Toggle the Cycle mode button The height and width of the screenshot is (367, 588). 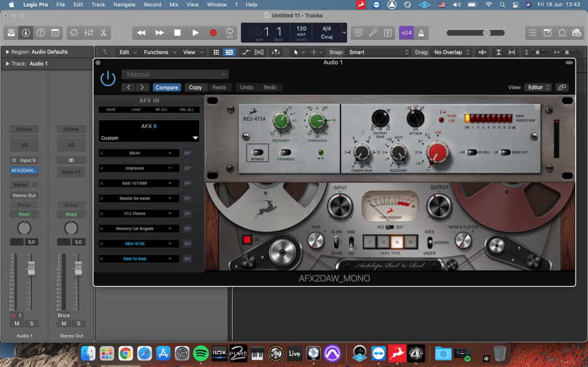click(x=229, y=33)
